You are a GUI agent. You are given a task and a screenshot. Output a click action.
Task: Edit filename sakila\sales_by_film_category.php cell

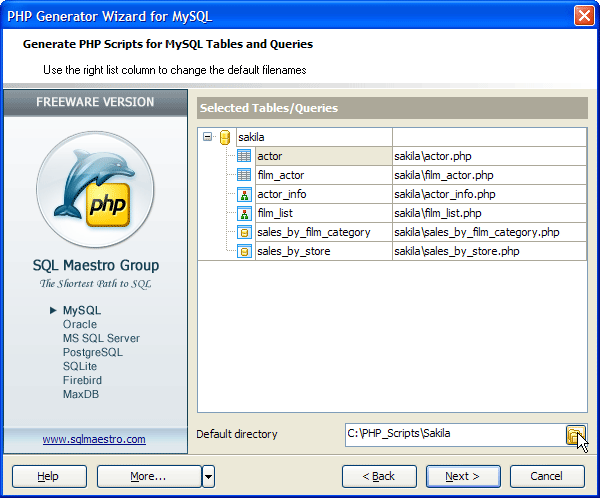click(x=489, y=232)
